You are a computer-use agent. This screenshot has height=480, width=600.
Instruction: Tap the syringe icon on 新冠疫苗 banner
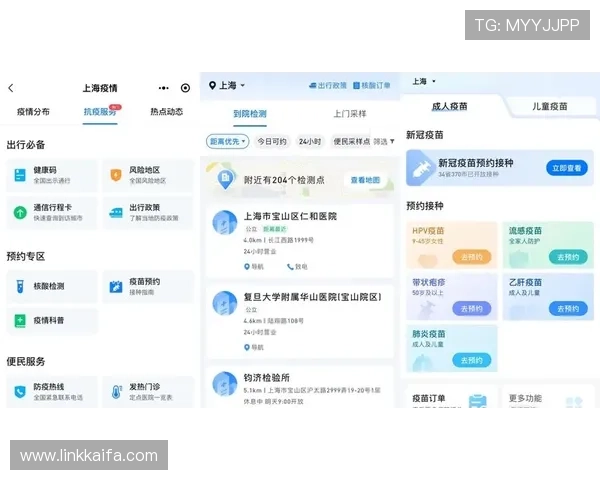click(420, 168)
